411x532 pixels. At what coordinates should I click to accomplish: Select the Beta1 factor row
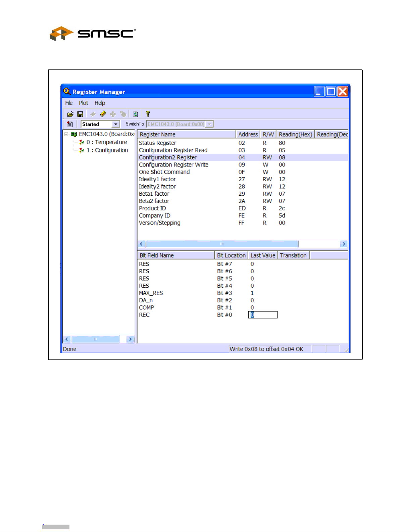pos(243,194)
